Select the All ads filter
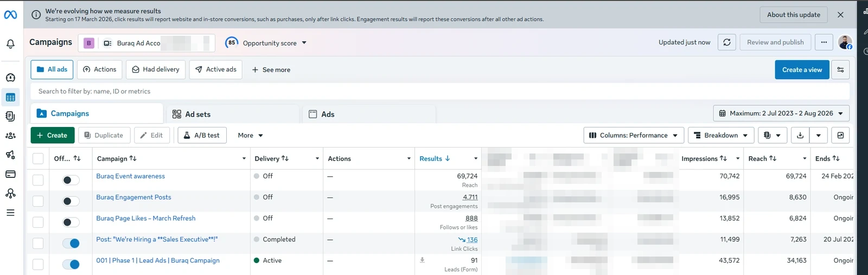868x275 pixels. (x=52, y=69)
